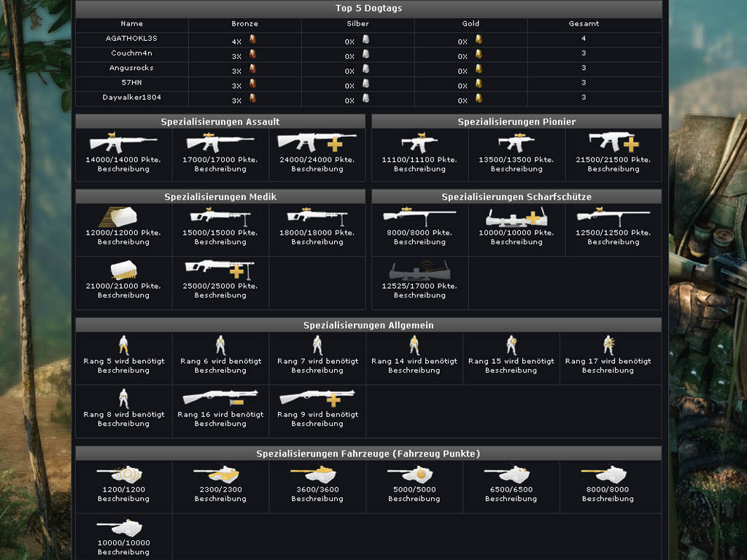
Task: Select the soldier icon requiring Rang 5
Action: click(123, 345)
